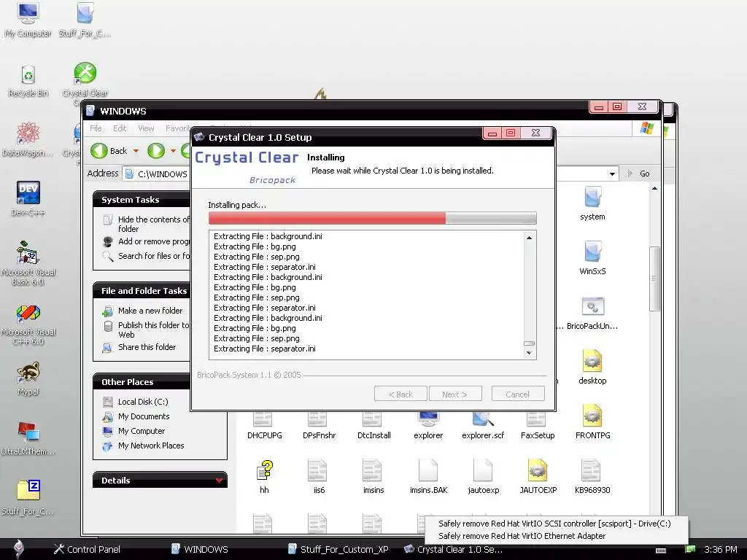Click Safely remove VirtIO SCSI controller Drive(C:)
This screenshot has height=560, width=747.
tap(554, 524)
